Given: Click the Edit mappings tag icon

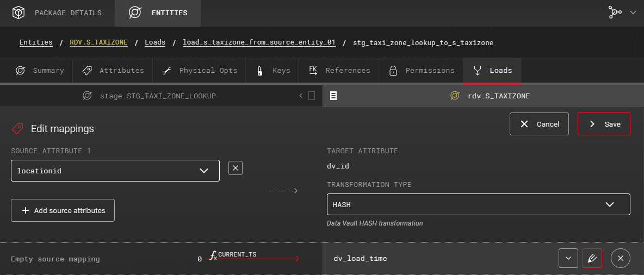Looking at the screenshot, I should click(17, 129).
